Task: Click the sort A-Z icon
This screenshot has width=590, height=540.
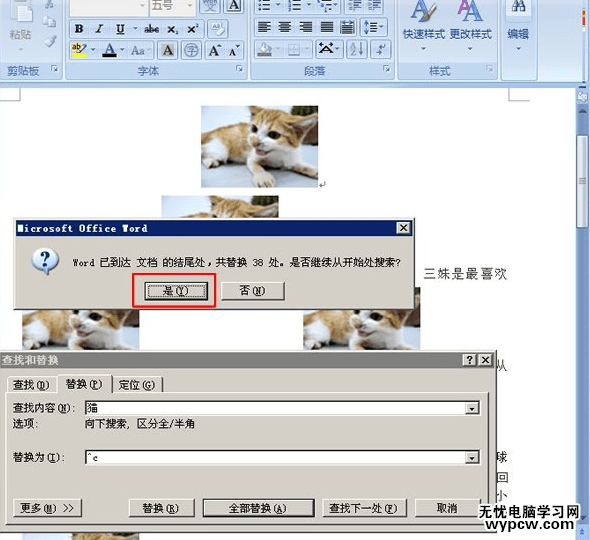Action: [x=356, y=49]
